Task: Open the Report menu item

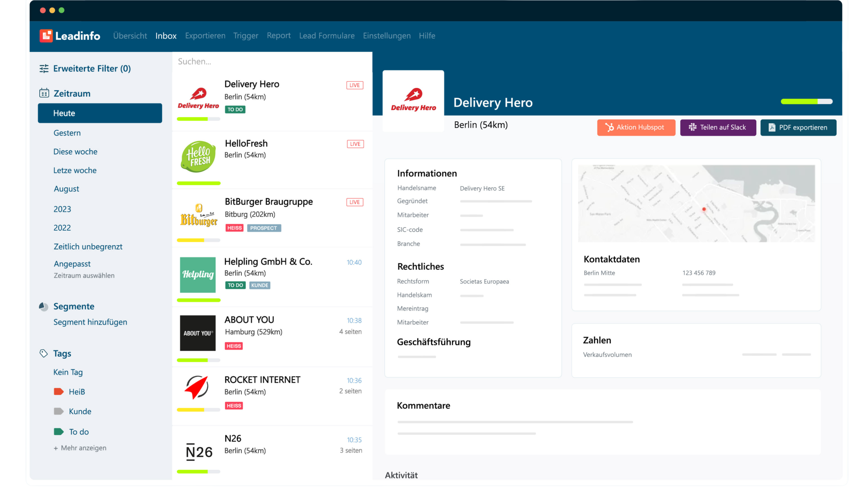Action: pyautogui.click(x=279, y=36)
